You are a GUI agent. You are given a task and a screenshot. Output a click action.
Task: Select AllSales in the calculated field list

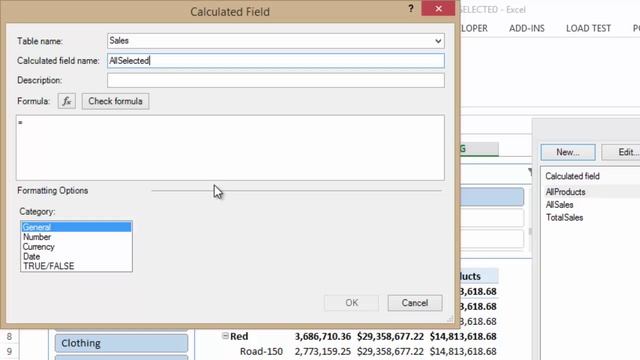[x=559, y=205]
